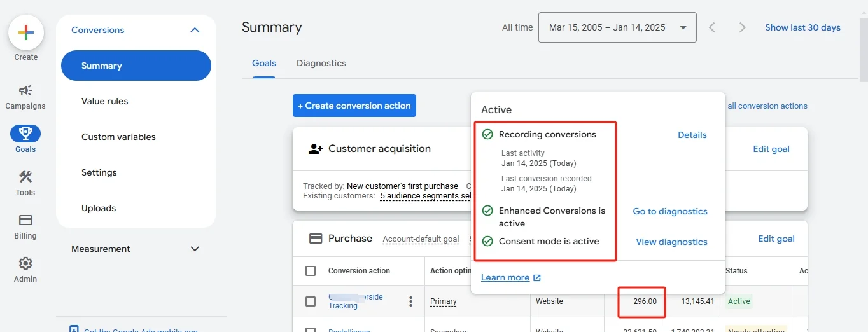Click Consent mode green check icon

click(487, 241)
